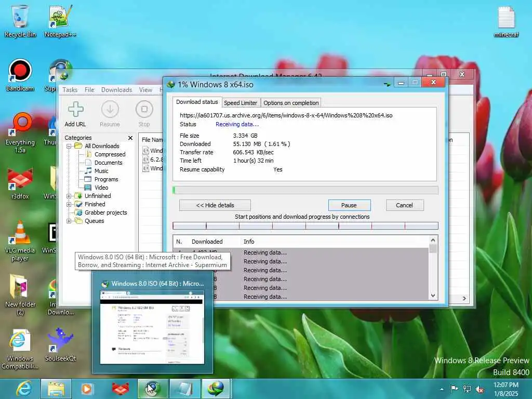Screen dimensions: 532x399
Task: Click the green arrow icon in download dialog title bar
Action: click(x=387, y=84)
